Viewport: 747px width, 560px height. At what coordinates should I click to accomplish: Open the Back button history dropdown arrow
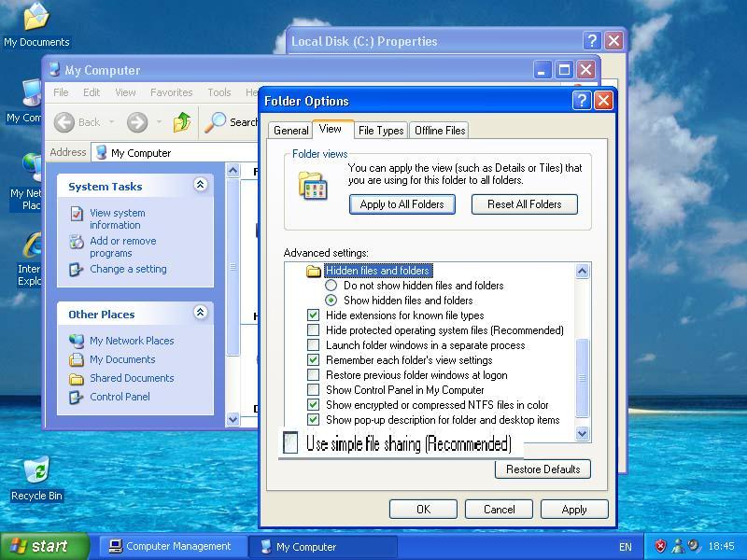tap(111, 122)
